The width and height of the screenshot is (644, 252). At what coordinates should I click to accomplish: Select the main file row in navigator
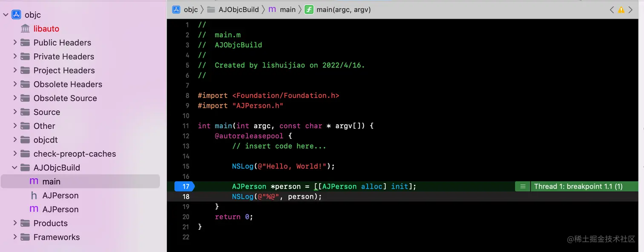(80, 181)
